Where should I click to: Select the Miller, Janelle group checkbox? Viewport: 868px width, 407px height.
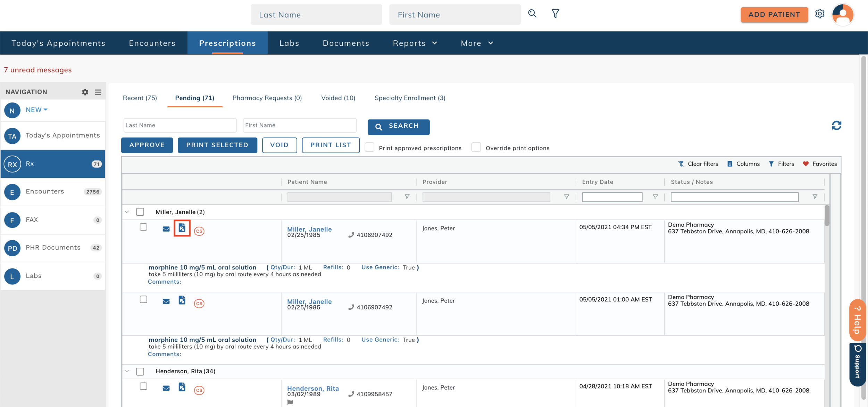point(140,212)
